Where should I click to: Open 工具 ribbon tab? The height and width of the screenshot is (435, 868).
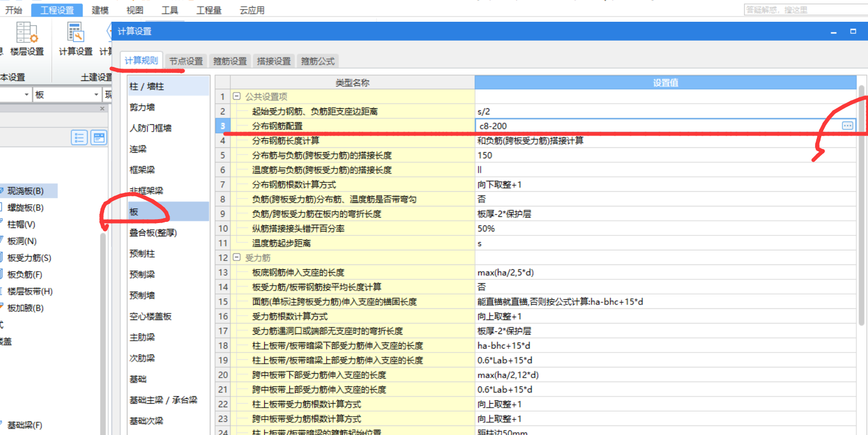169,10
